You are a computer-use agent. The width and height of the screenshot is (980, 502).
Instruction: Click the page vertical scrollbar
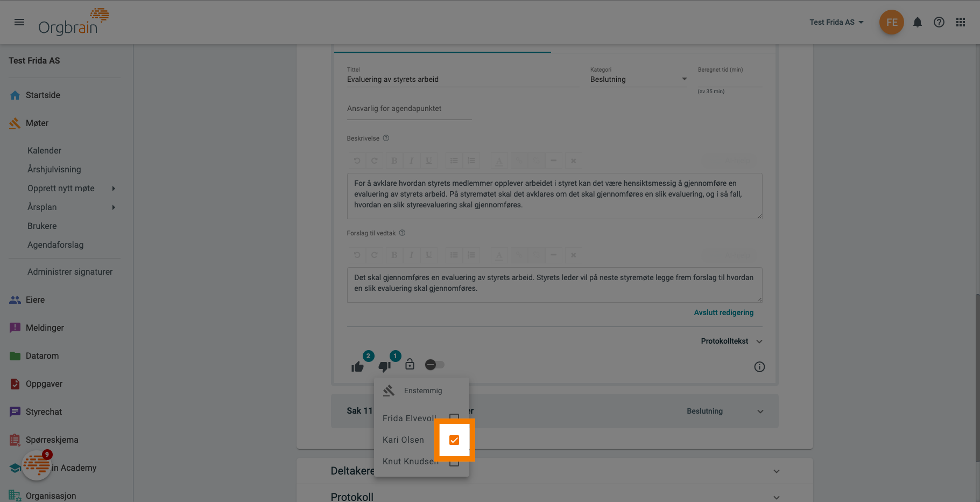pos(977,377)
